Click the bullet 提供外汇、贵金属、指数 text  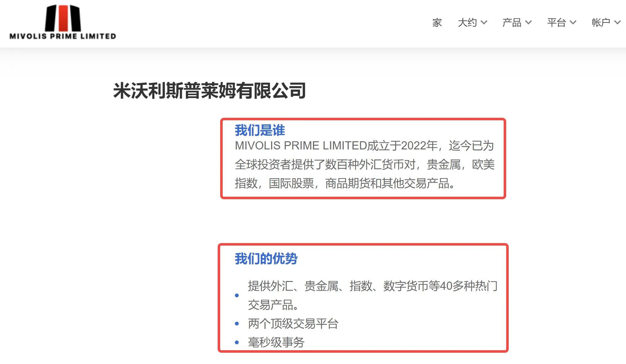[373, 295]
